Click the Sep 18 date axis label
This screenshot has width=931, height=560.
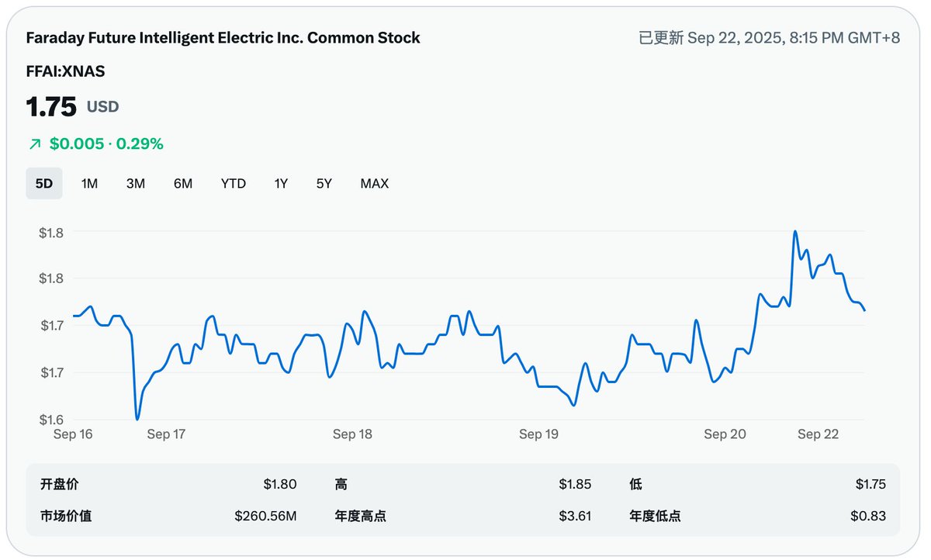(x=352, y=434)
